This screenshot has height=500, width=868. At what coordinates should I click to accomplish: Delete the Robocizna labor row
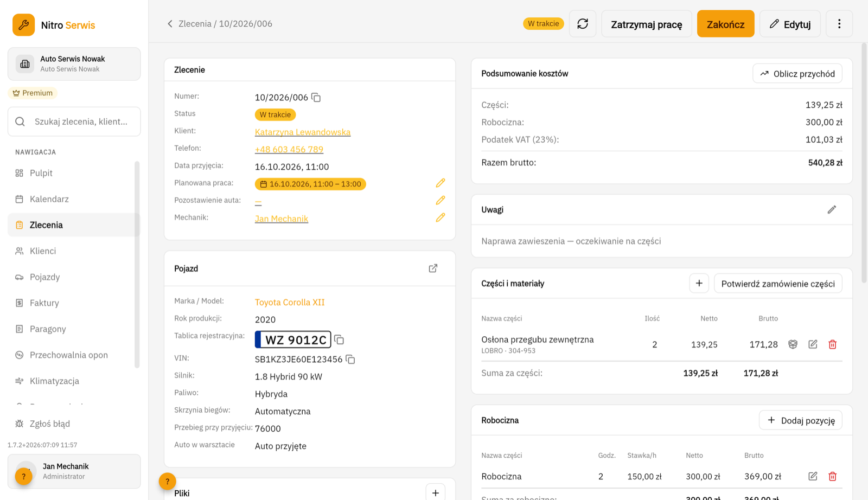[833, 476]
